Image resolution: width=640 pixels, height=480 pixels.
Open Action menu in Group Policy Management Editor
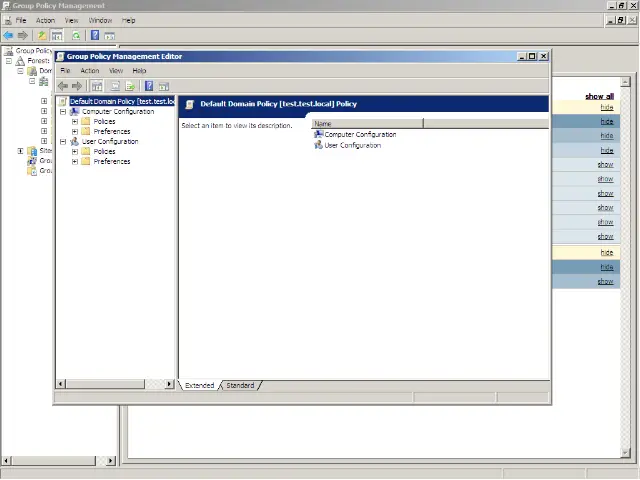(x=90, y=71)
